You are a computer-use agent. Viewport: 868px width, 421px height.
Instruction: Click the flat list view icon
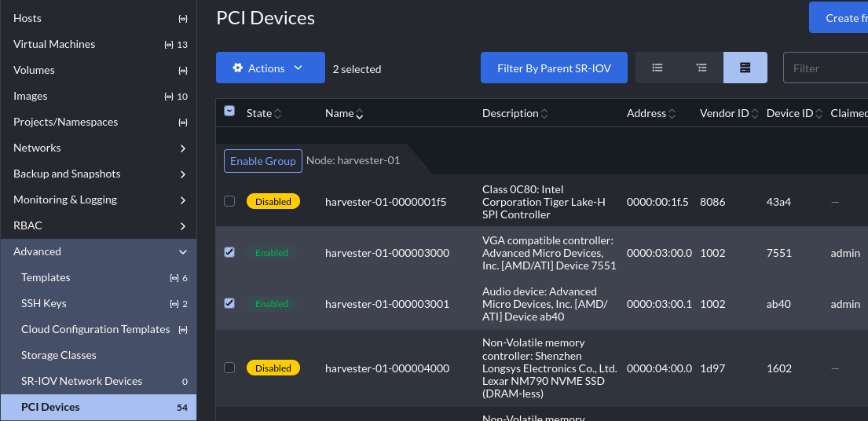point(657,68)
